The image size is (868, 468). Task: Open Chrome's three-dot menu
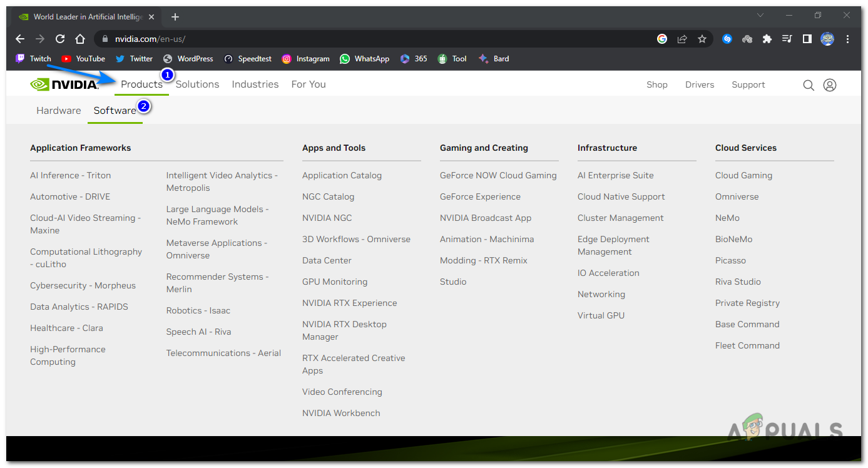click(x=848, y=38)
